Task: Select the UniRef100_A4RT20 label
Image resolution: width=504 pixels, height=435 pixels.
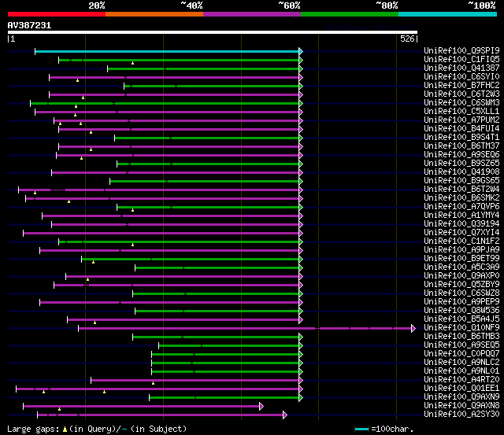Action: tap(461, 380)
